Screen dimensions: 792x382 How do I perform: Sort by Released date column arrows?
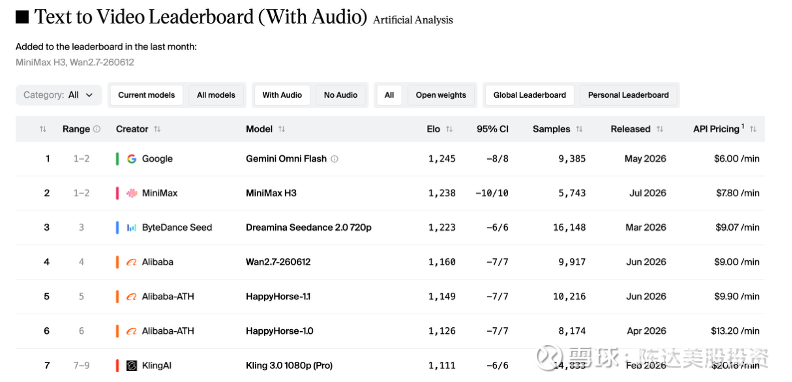(x=660, y=129)
